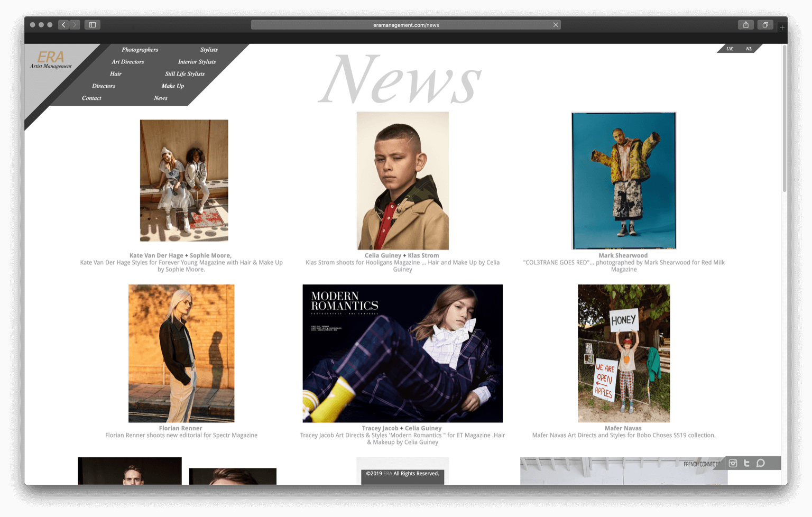Open the Modern Romantics article image
The width and height of the screenshot is (812, 517).
pos(402,353)
